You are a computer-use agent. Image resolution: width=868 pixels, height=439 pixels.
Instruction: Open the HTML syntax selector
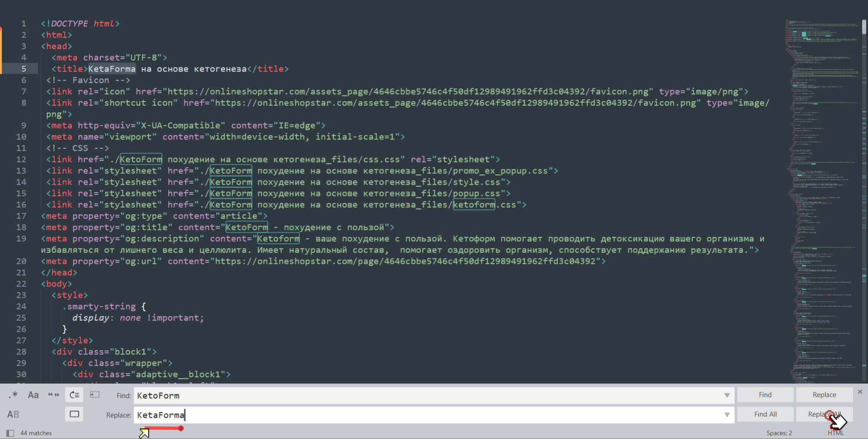[x=835, y=433]
